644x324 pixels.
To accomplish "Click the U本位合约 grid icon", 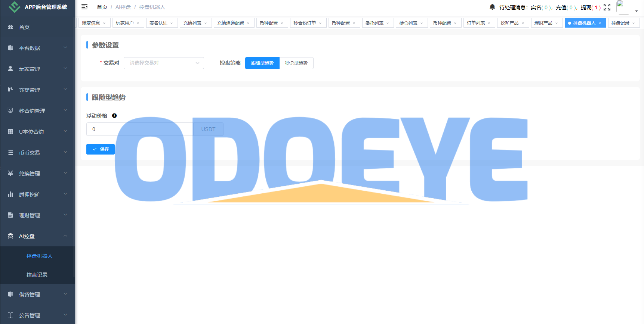I will coord(10,131).
